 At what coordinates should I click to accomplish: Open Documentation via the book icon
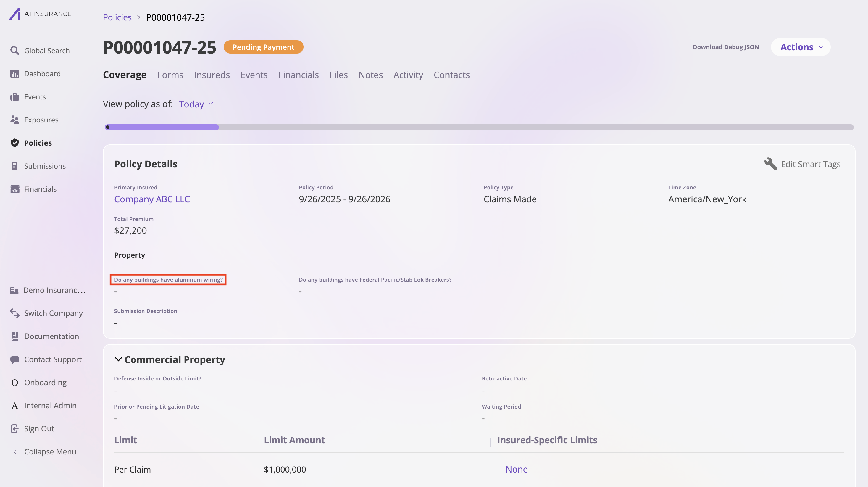click(15, 336)
